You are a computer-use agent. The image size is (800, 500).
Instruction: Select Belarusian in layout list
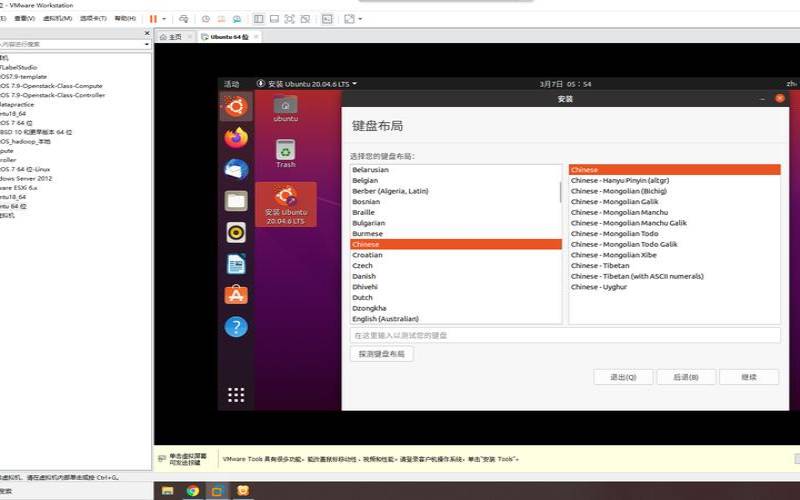click(x=456, y=170)
